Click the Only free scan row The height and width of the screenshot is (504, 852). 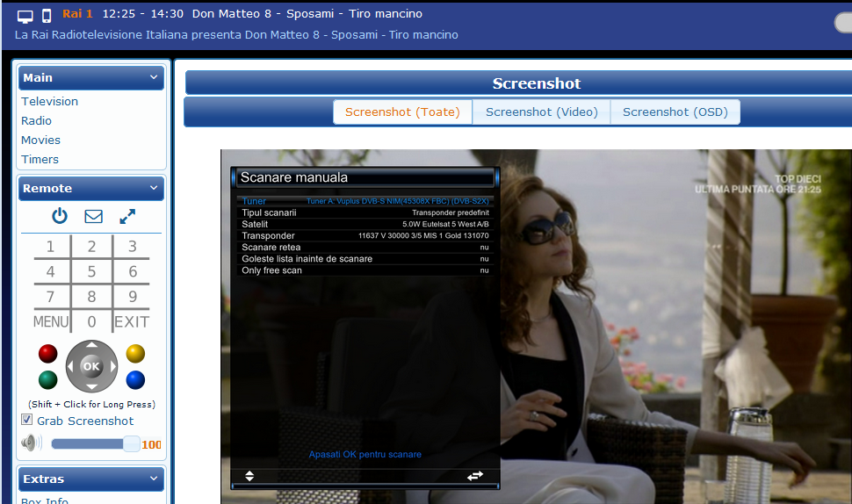point(365,270)
